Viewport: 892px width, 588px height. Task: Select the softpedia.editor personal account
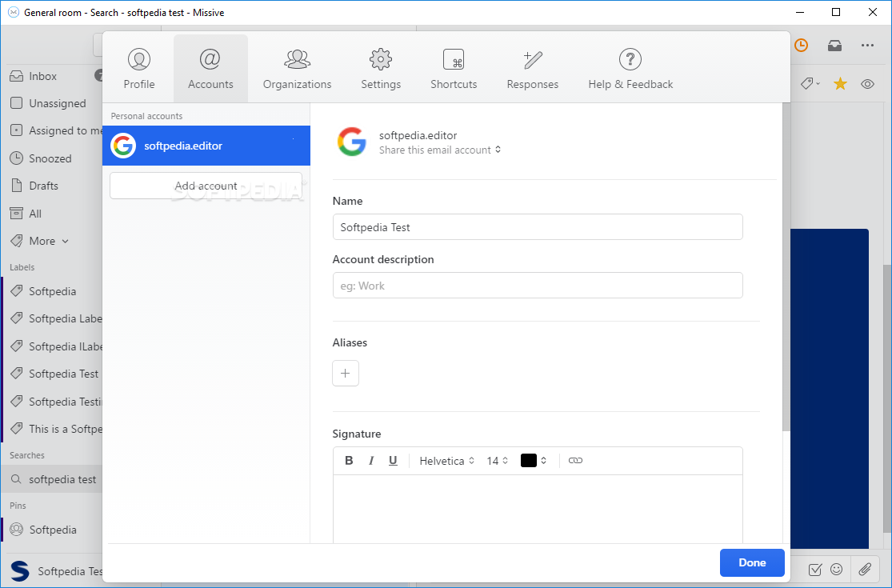(x=206, y=146)
